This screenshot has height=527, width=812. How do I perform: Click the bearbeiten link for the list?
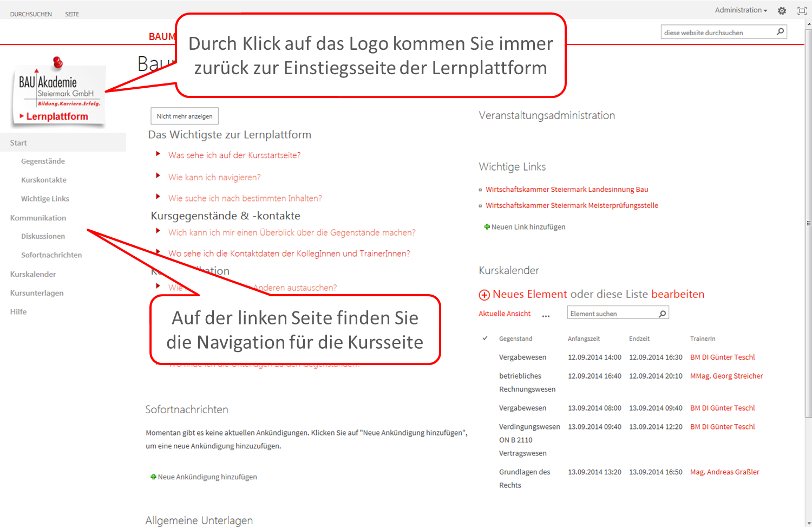point(678,294)
